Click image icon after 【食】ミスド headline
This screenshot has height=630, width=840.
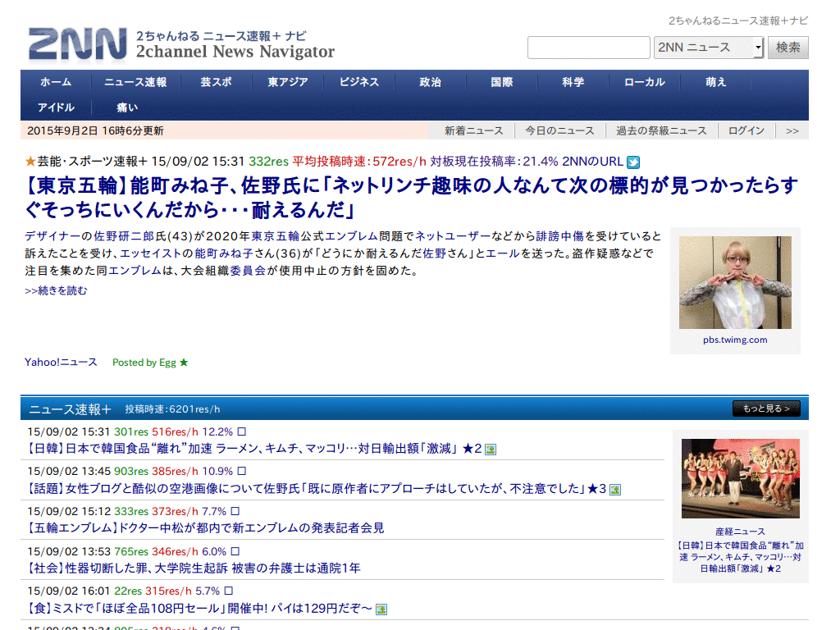[x=381, y=609]
